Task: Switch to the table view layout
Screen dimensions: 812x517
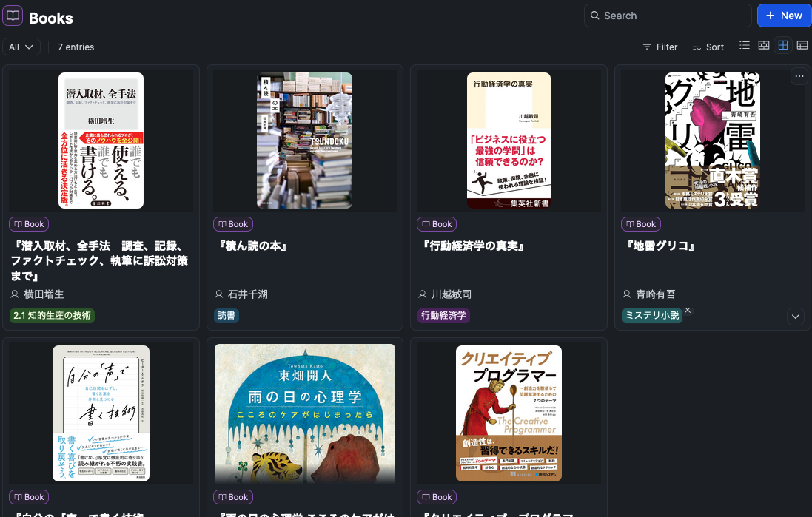Action: coord(802,45)
